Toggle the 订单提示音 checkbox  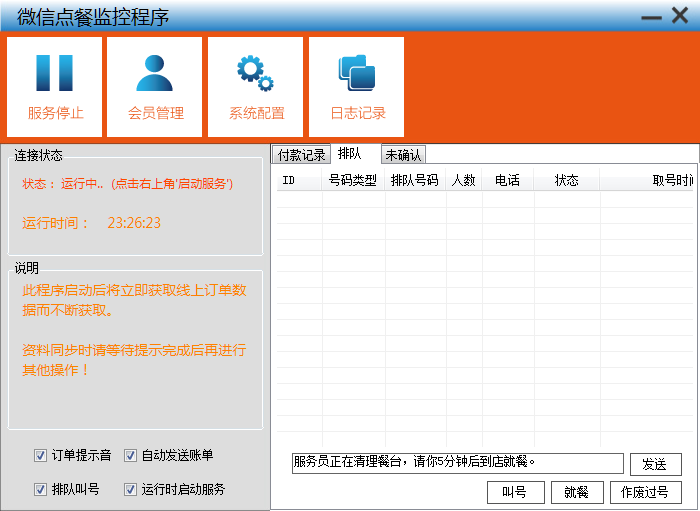pos(40,456)
